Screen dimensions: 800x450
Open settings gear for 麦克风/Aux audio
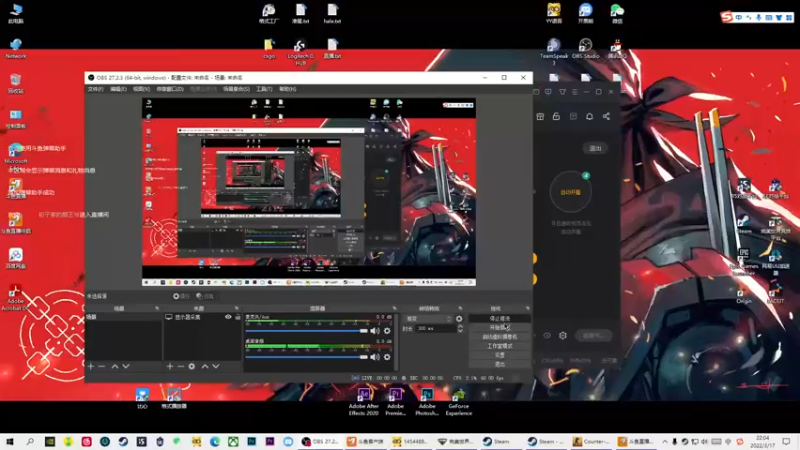click(x=387, y=331)
